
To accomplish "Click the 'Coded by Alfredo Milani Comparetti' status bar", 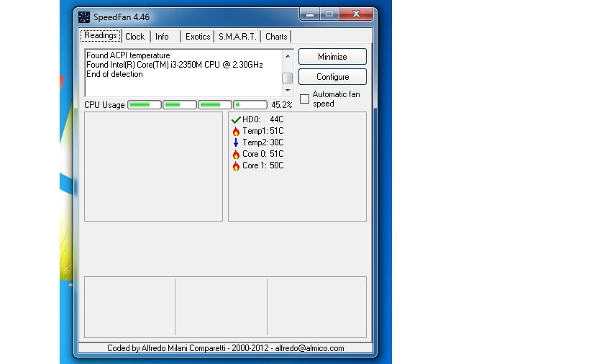I will point(225,348).
